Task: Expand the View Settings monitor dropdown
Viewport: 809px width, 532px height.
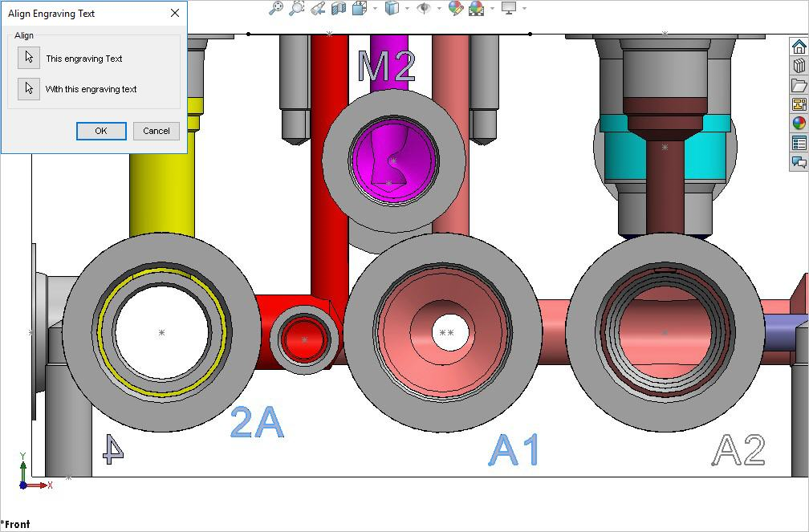Action: click(524, 9)
